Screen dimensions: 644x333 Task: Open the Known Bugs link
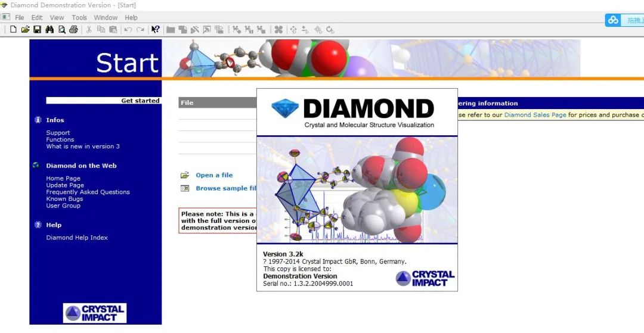[x=64, y=198]
